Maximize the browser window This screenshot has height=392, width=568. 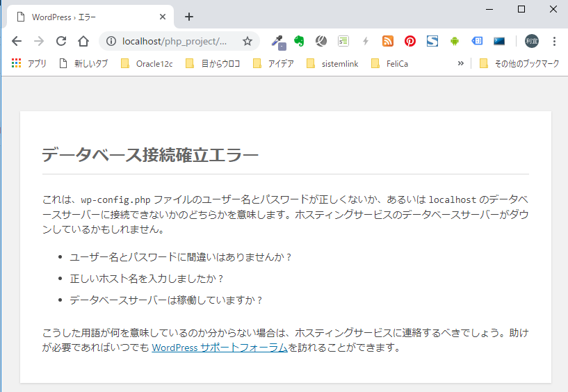[x=521, y=9]
